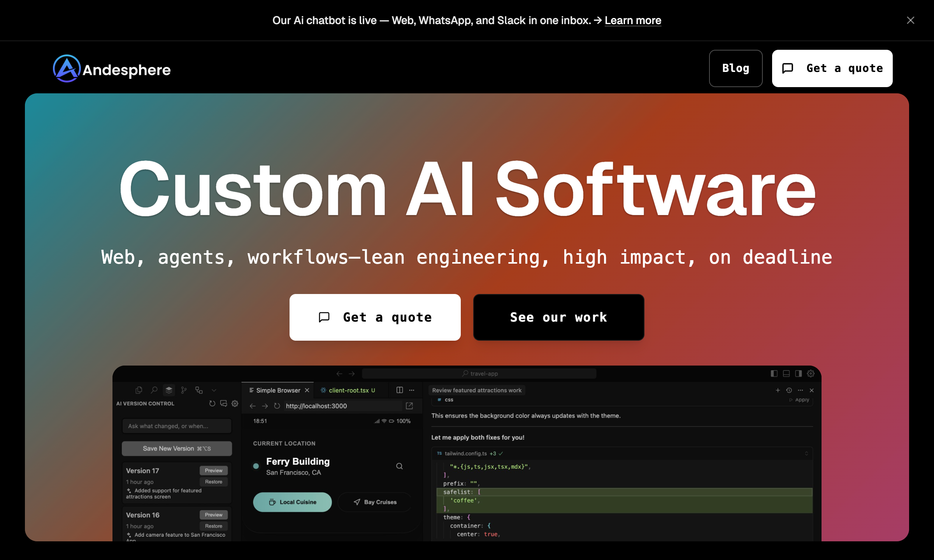Preview Version 17
Viewport: 934px width, 560px height.
pyautogui.click(x=214, y=471)
